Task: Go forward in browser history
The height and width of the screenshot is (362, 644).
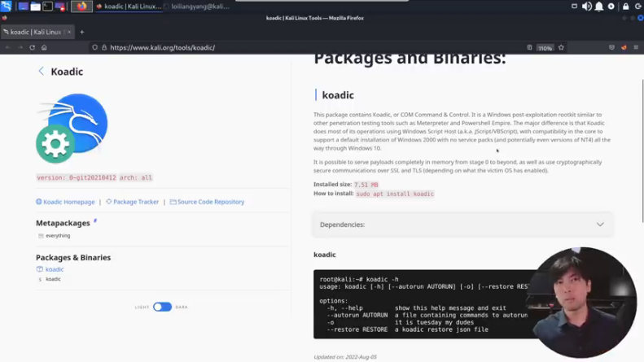Action: [20, 48]
